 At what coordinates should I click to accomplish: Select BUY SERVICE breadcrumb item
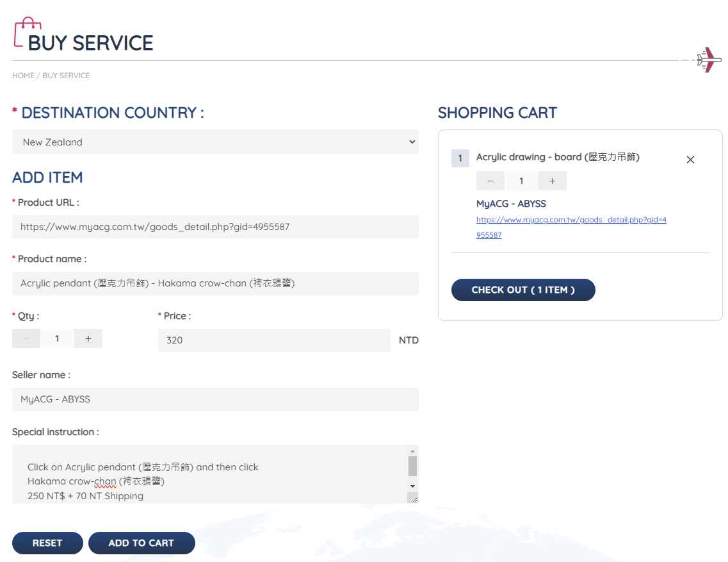(66, 76)
